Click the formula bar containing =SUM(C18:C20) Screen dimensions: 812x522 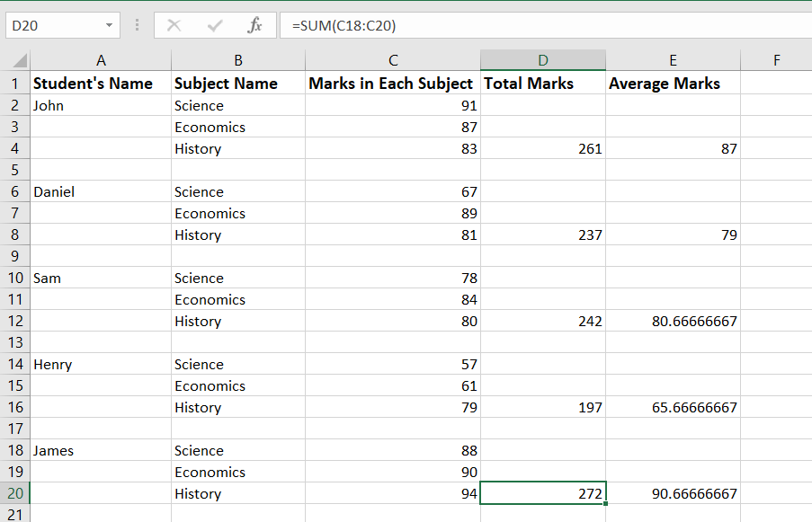pyautogui.click(x=540, y=26)
